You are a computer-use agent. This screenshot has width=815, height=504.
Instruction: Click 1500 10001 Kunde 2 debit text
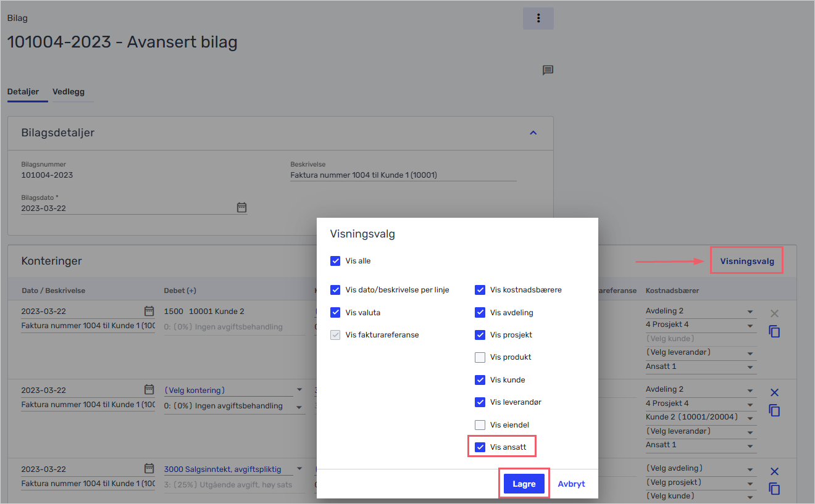click(x=205, y=311)
